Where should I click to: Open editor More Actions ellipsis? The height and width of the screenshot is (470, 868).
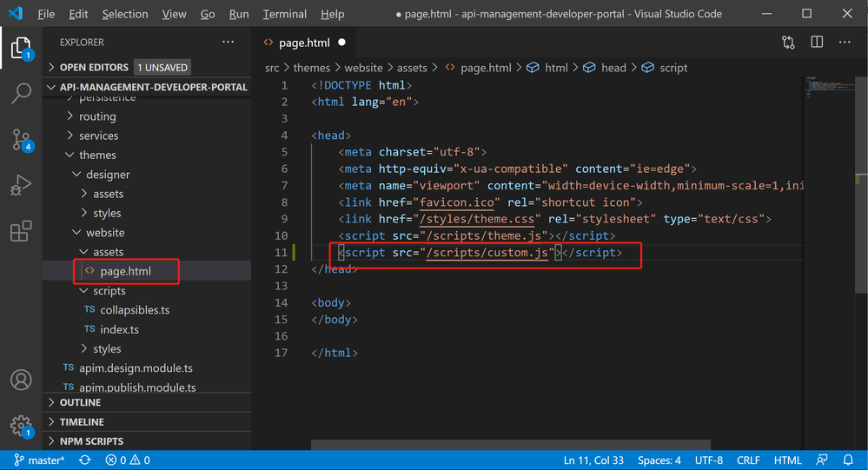click(x=845, y=42)
